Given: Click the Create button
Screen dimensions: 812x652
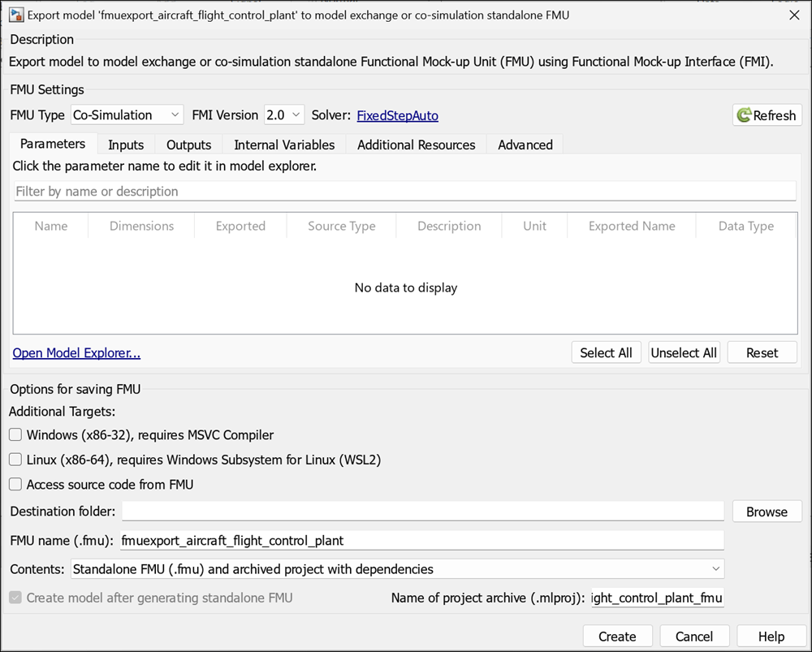Looking at the screenshot, I should tap(617, 637).
